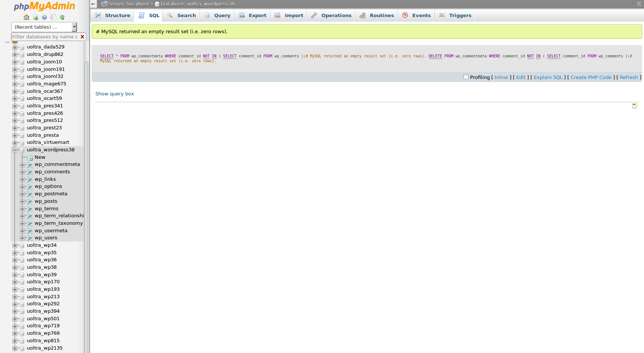Click the phpMyAdmin logo

tap(44, 6)
